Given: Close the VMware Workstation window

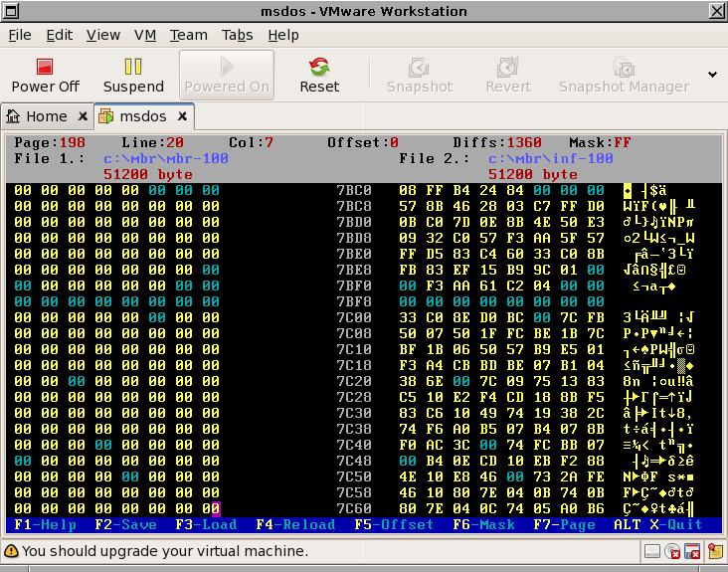Looking at the screenshot, I should (x=717, y=11).
